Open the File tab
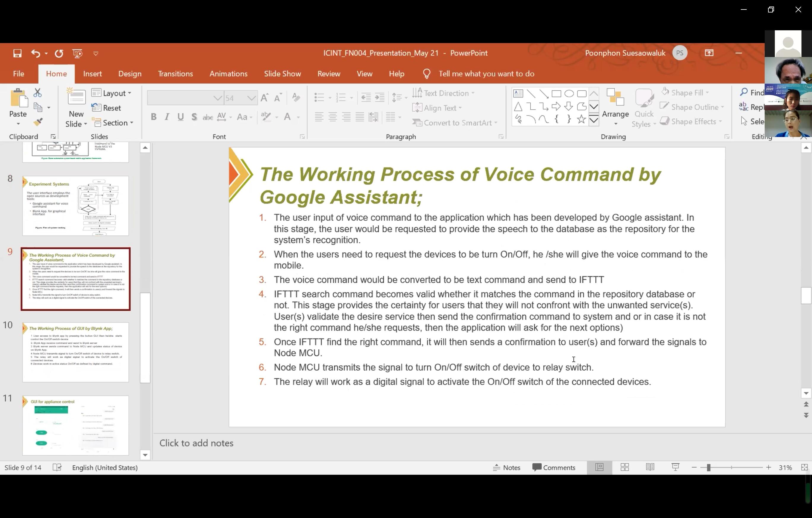 18,74
